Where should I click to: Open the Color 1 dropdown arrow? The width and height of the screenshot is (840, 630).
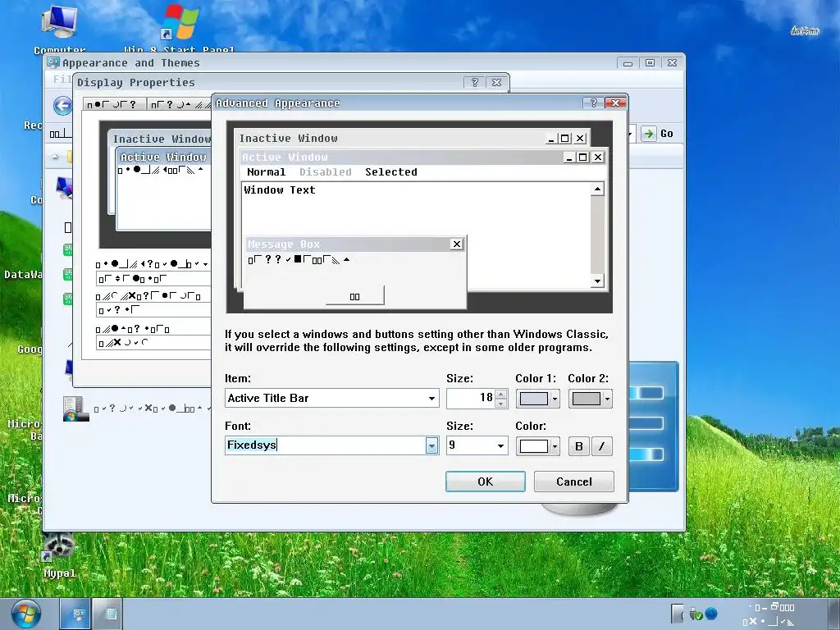[555, 399]
